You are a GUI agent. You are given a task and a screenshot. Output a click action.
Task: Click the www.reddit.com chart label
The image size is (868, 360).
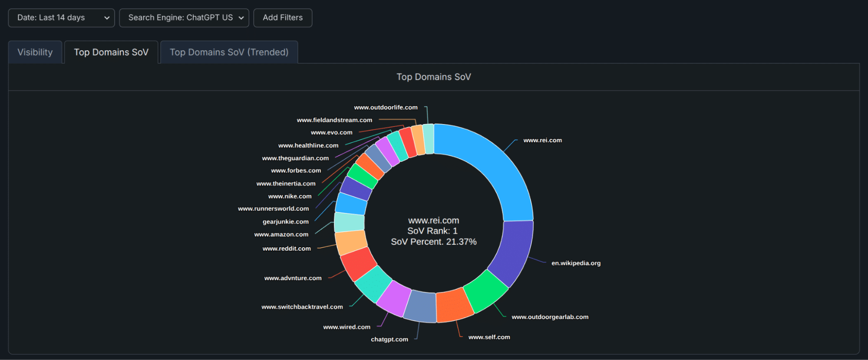coord(287,249)
